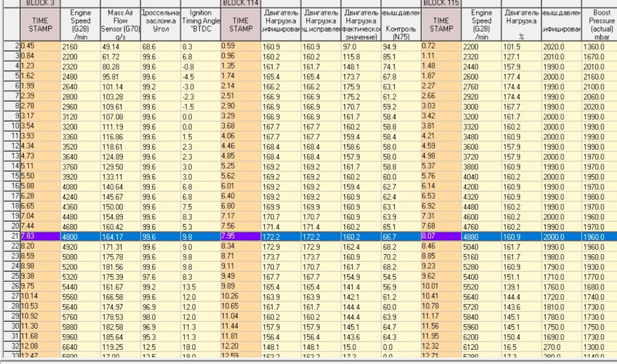Select Block 115 pressure value 1810.0
The width and height of the screenshot is (617, 364).
[x=561, y=307]
